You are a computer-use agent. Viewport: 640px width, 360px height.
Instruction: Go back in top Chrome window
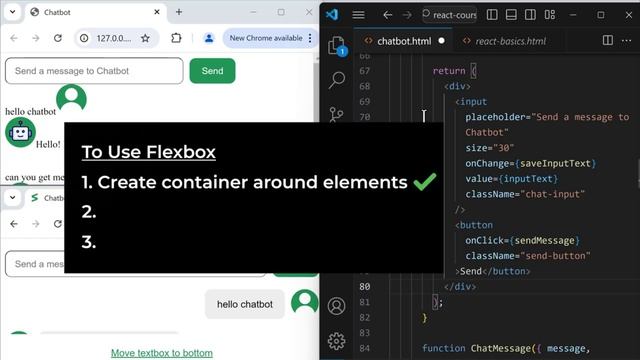coord(14,38)
